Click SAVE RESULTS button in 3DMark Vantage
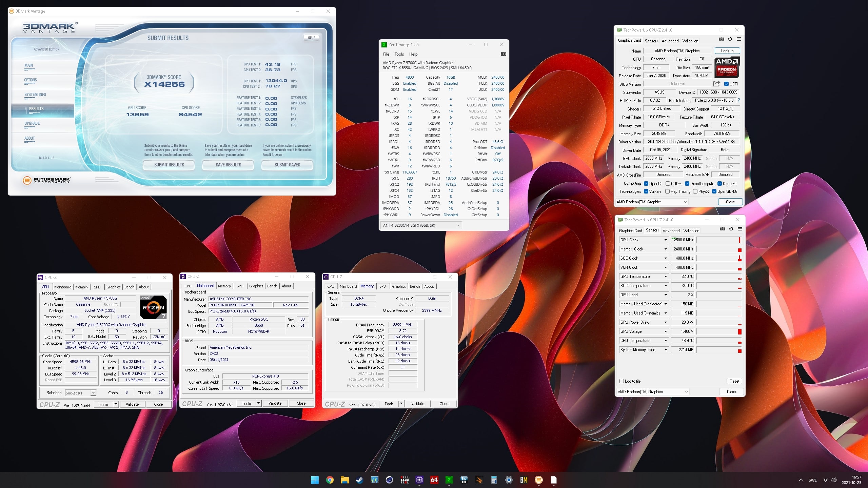This screenshot has width=868, height=488. point(228,165)
